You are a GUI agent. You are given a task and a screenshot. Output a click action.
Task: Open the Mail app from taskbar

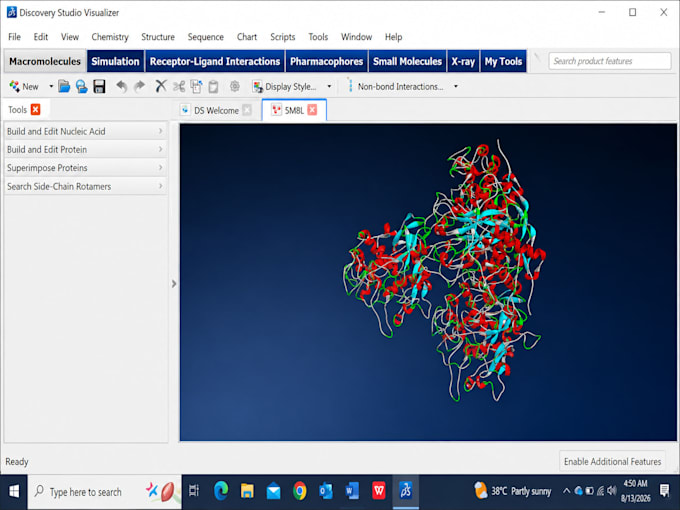pos(273,491)
